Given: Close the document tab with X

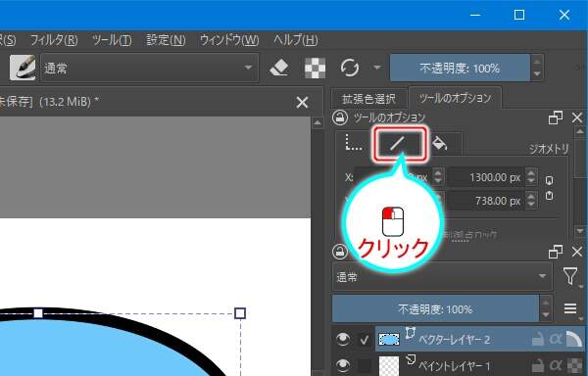Looking at the screenshot, I should pos(302,102).
